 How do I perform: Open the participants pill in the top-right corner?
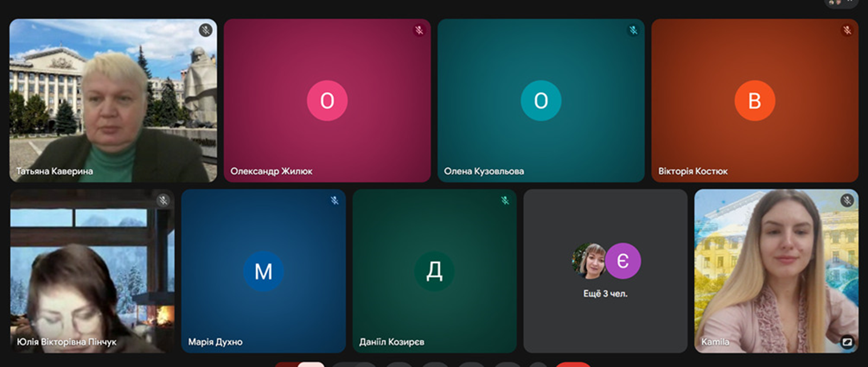tap(841, 3)
